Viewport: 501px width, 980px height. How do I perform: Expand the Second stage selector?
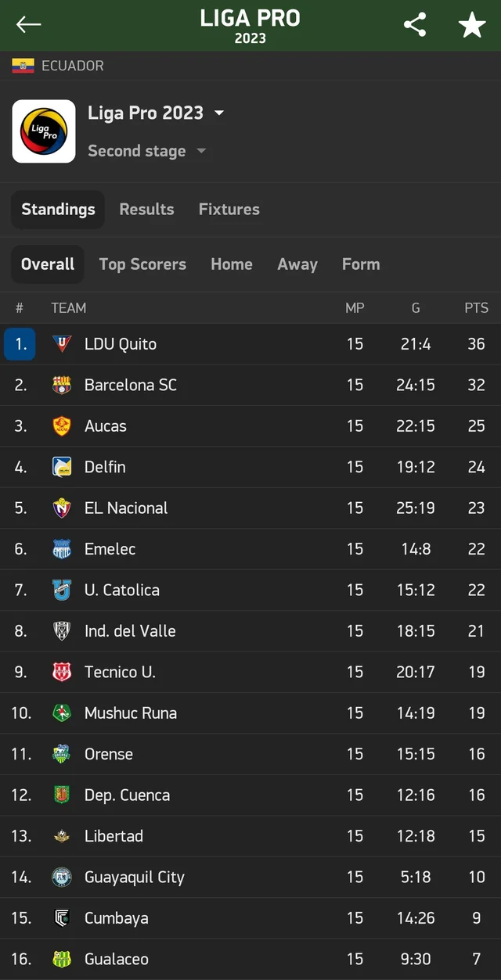tap(148, 151)
